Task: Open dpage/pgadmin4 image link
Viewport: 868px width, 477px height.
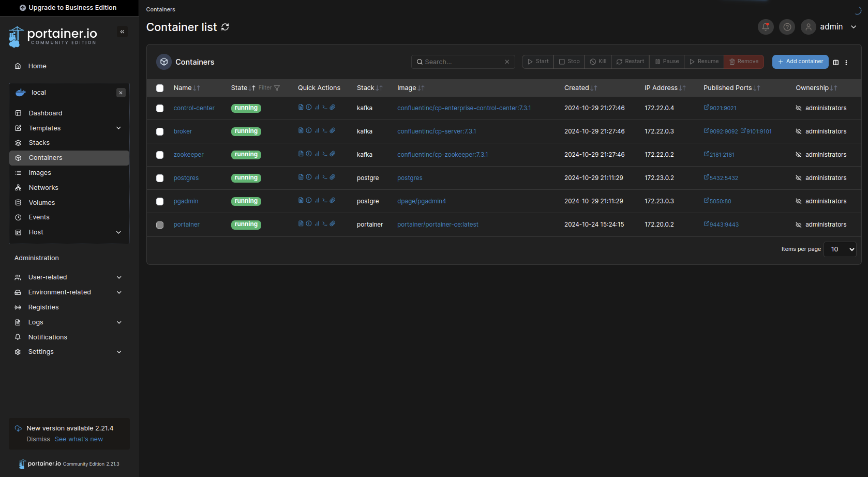Action: coord(422,201)
